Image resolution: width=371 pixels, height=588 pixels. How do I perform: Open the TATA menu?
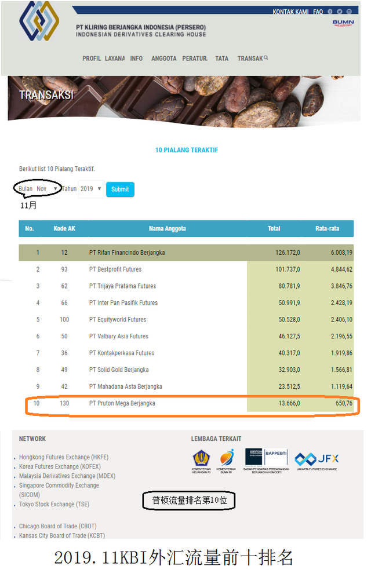221,59
